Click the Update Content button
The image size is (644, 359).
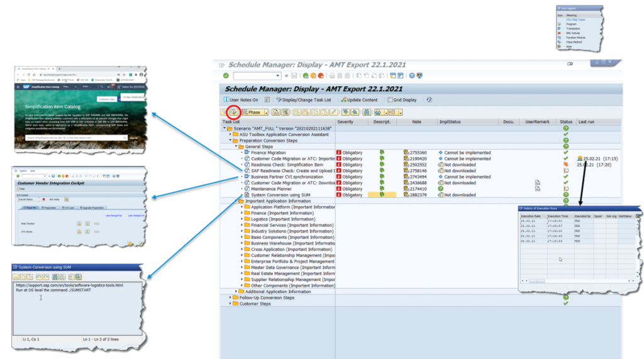(x=359, y=100)
